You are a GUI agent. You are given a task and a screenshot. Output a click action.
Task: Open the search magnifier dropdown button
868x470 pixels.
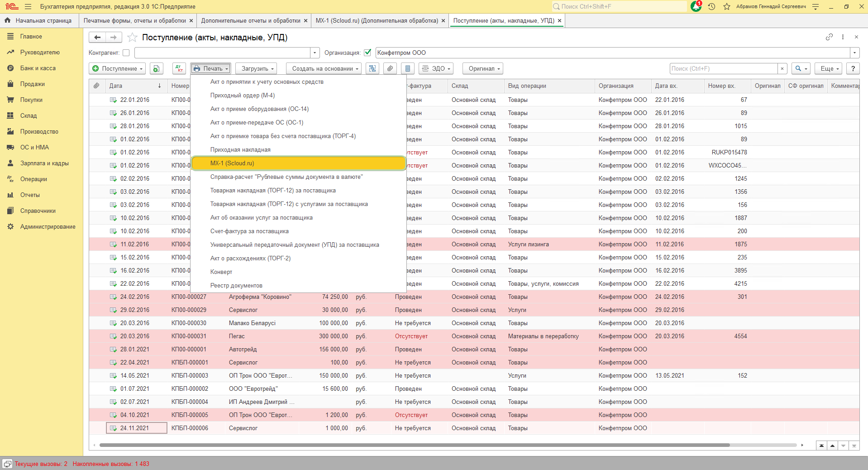801,69
